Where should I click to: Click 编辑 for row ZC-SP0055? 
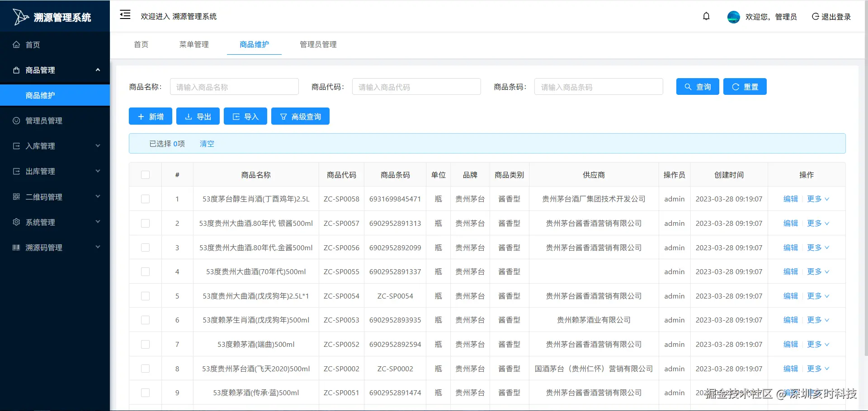coord(791,271)
